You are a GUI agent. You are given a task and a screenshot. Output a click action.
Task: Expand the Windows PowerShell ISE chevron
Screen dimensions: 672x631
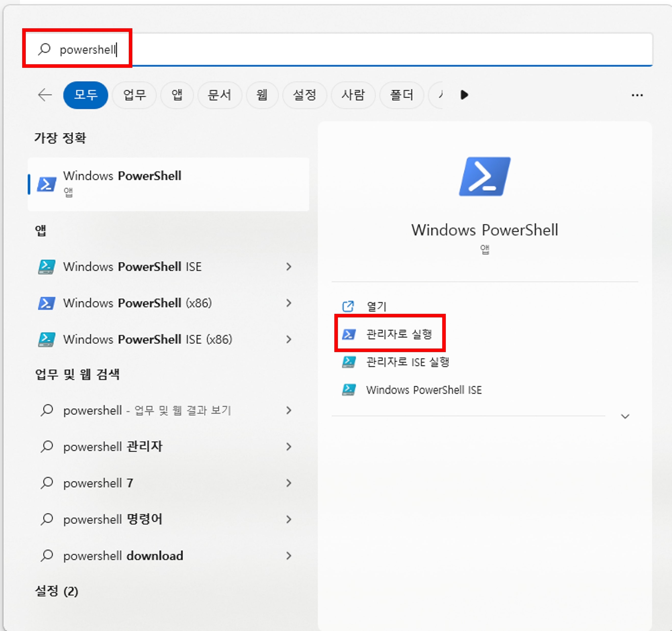pos(289,267)
